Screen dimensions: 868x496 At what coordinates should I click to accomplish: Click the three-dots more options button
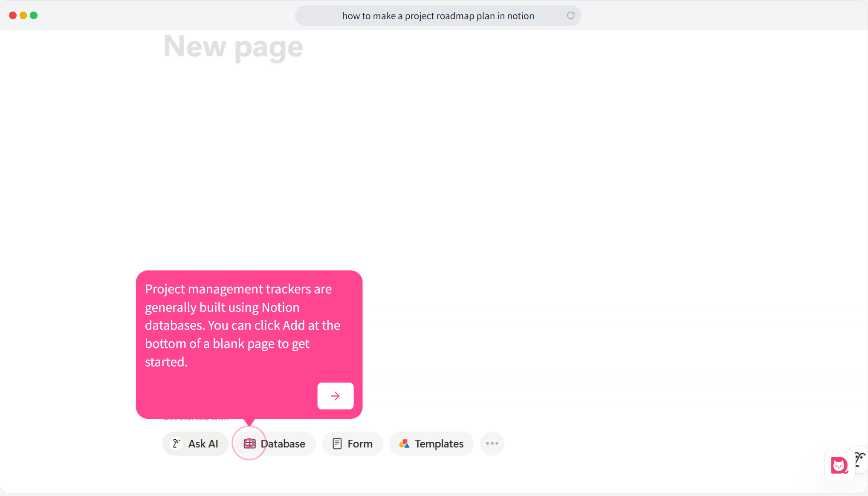pos(492,444)
